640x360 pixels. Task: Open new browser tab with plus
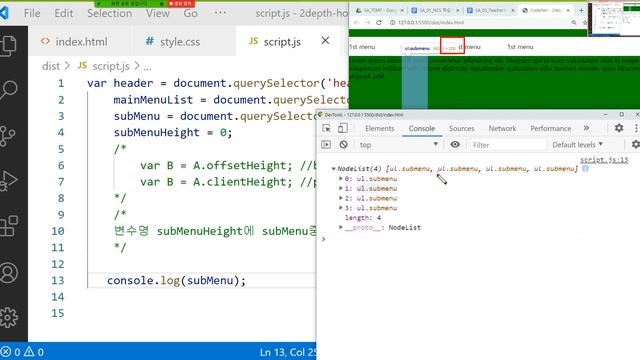(x=581, y=10)
